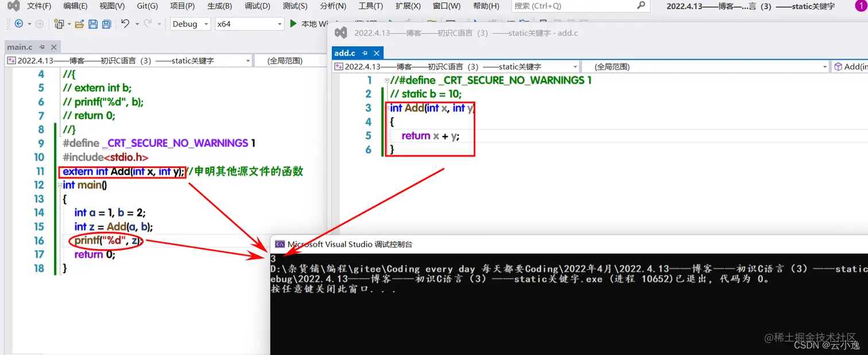The image size is (868, 355).
Task: Collapse the Add function in add.c
Action: (386, 108)
